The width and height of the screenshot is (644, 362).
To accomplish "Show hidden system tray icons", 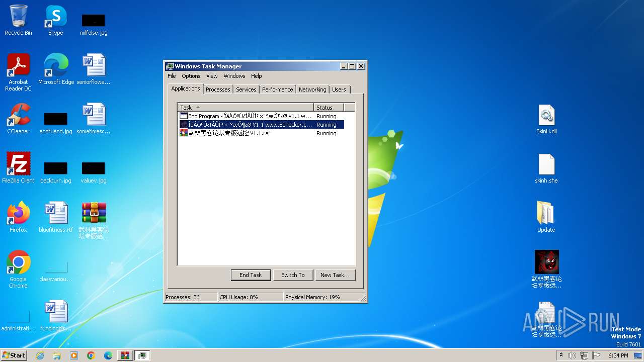I will [x=561, y=355].
